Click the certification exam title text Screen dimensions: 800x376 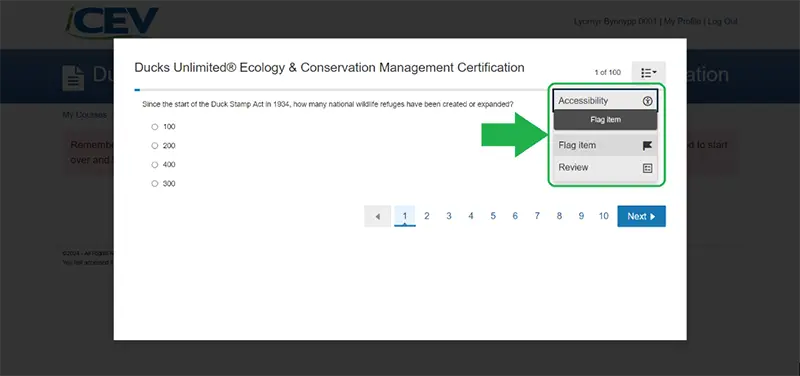point(329,67)
